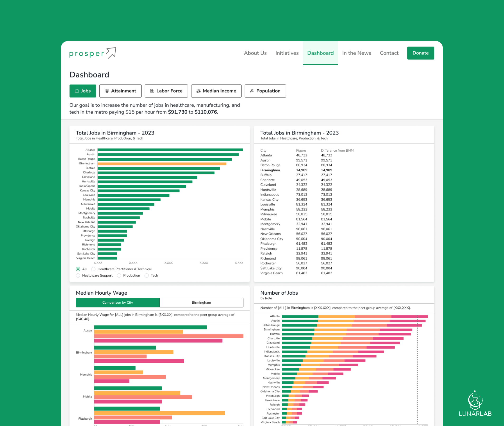Click the Median Hourly Wage heading
The width and height of the screenshot is (504, 426).
pos(101,293)
